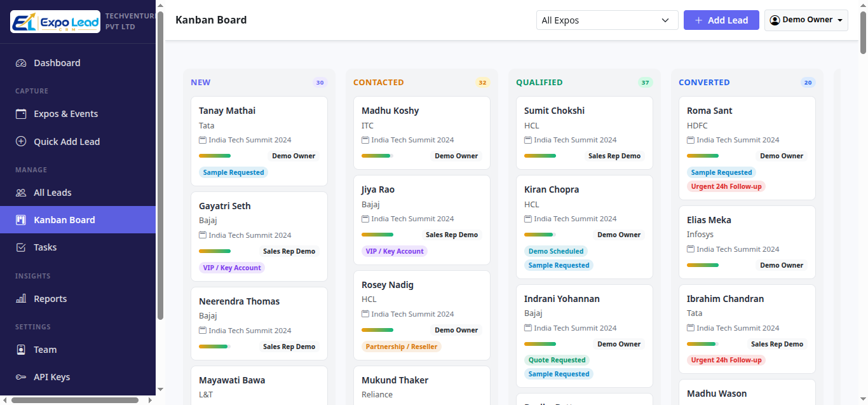Go to API Keys settings
Screen dimensions: 868x405
pos(78,377)
